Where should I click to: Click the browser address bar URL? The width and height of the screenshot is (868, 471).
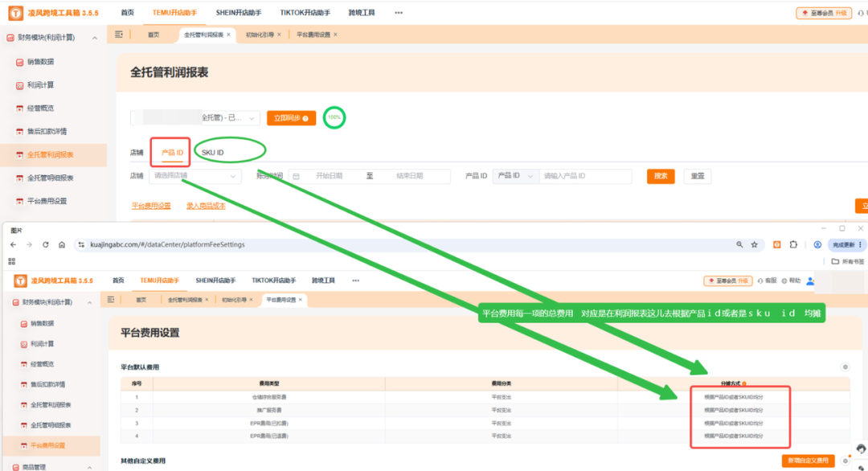(167, 244)
